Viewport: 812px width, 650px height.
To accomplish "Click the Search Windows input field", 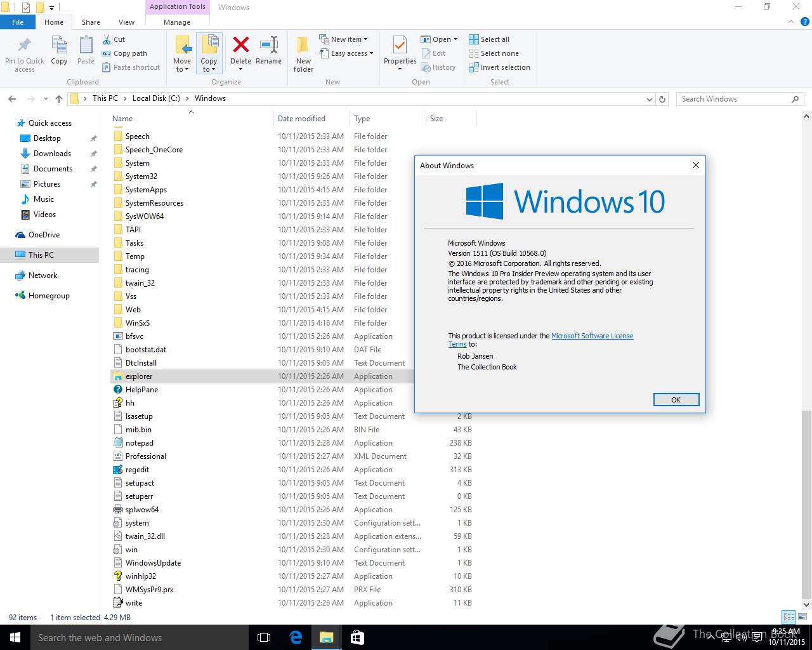I will pos(733,99).
